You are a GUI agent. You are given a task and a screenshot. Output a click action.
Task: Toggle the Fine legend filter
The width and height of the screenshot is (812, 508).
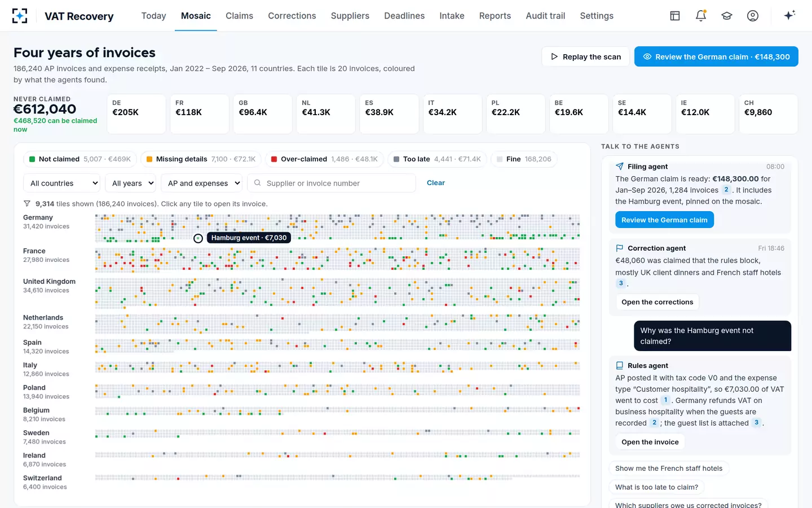click(x=524, y=159)
